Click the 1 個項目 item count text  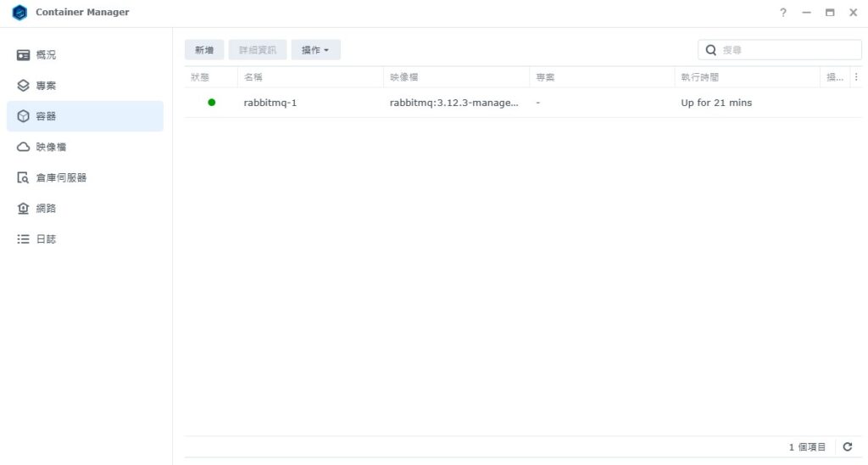807,446
